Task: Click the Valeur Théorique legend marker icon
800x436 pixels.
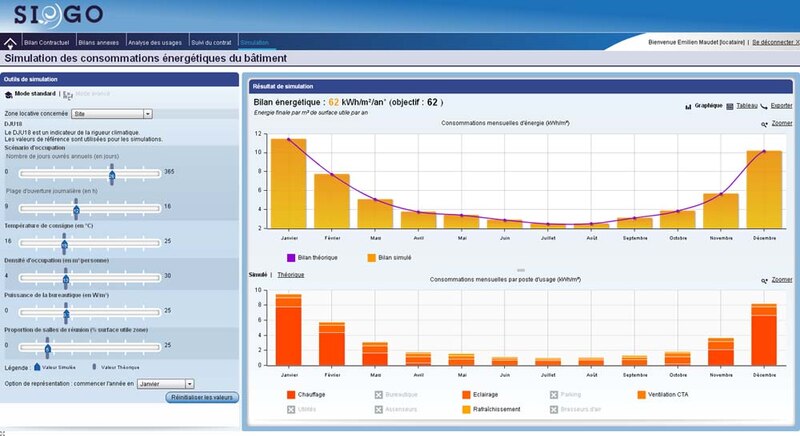Action: click(x=94, y=367)
